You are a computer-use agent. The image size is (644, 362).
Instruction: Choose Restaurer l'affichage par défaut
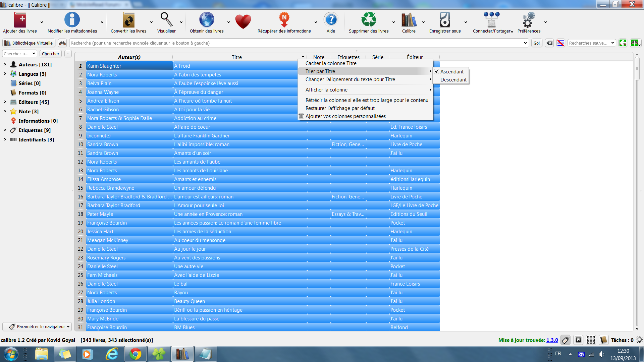(366, 108)
